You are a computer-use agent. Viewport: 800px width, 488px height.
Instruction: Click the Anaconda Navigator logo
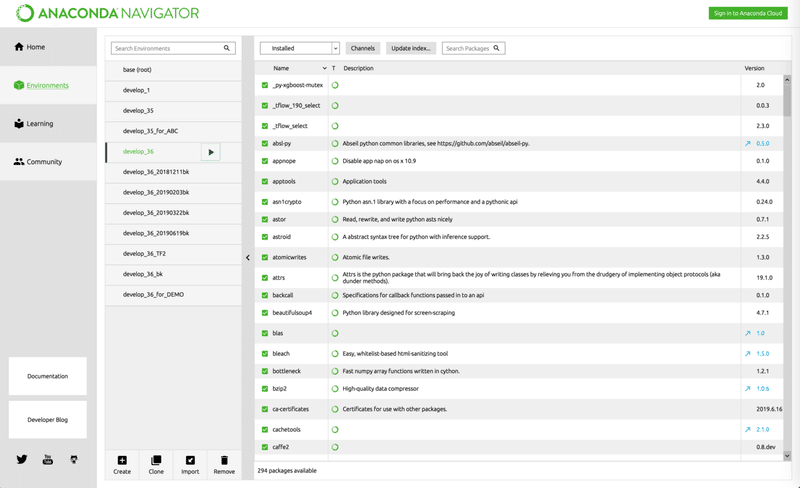click(107, 13)
